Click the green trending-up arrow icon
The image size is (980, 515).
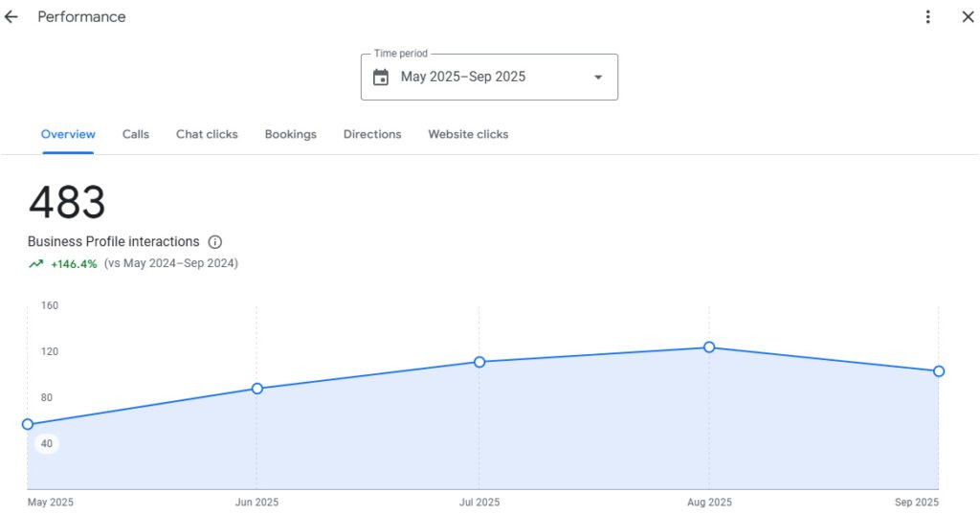click(35, 264)
